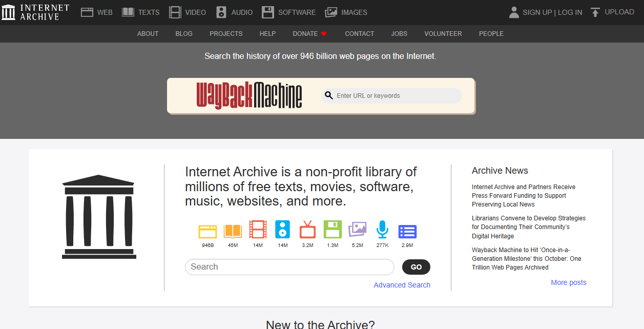Open the IMAGES menu label
This screenshot has height=329, width=644.
click(x=354, y=12)
